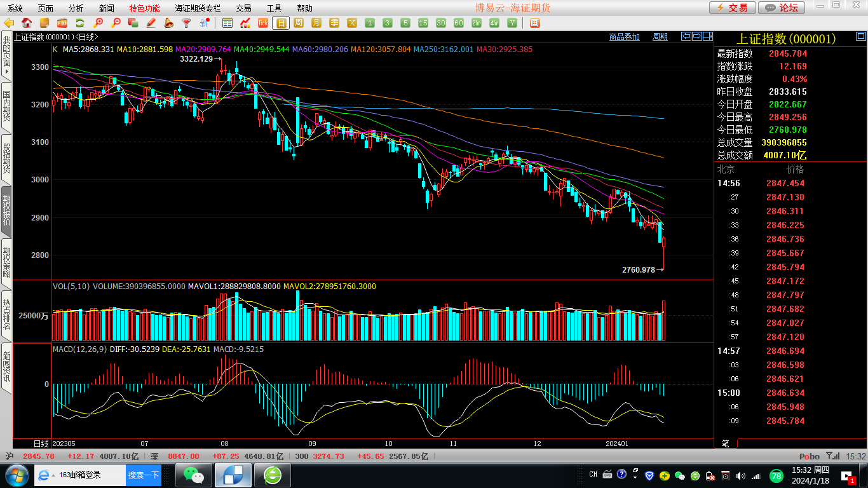Click the double-arrow window button above the chart
Image resolution: width=868 pixels, height=488 pixels.
[697, 36]
